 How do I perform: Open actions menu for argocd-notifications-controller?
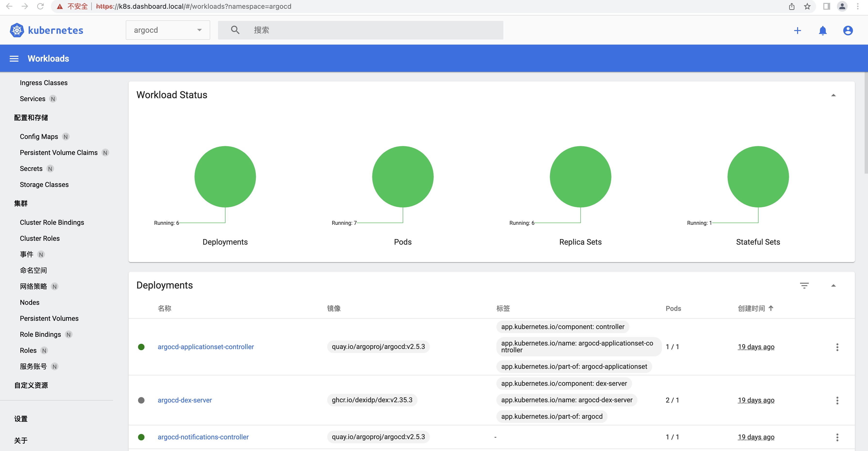point(837,437)
